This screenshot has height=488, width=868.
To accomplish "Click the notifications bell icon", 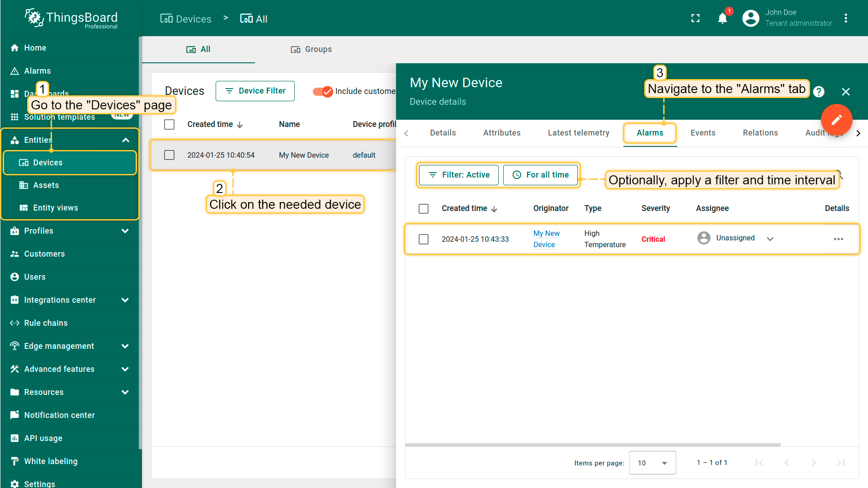I will [722, 19].
